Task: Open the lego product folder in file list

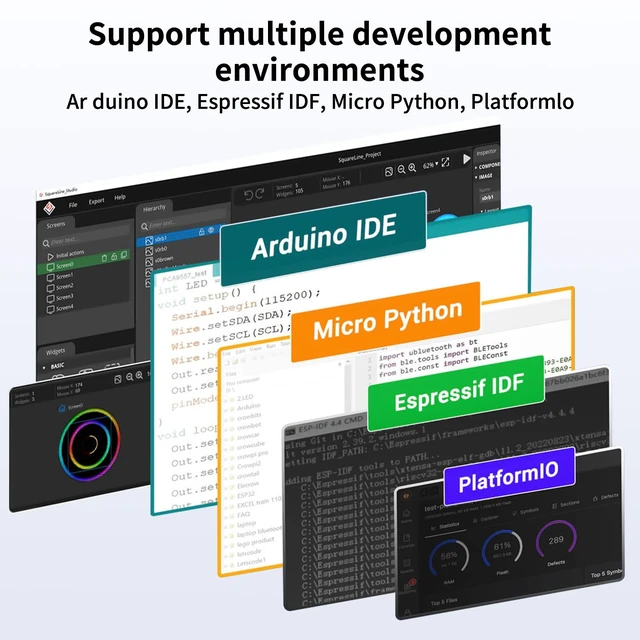Action: pos(256,542)
